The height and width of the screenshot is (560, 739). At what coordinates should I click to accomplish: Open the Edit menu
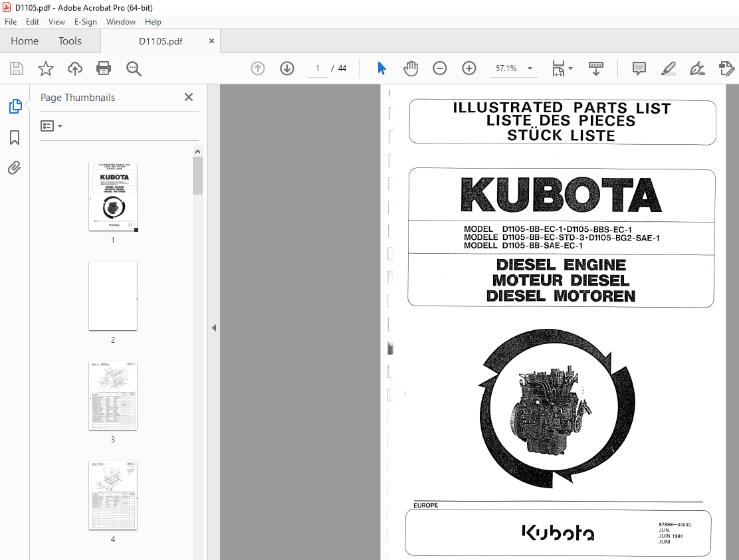33,22
